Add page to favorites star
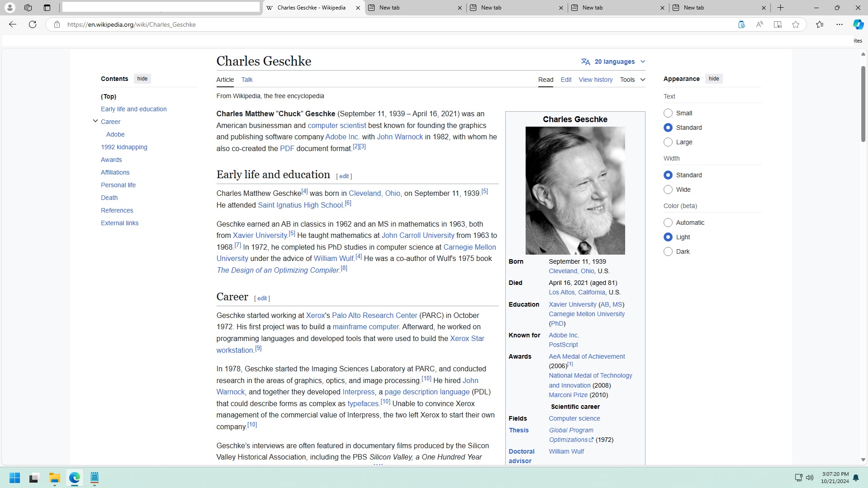This screenshot has width=868, height=488. click(x=796, y=24)
